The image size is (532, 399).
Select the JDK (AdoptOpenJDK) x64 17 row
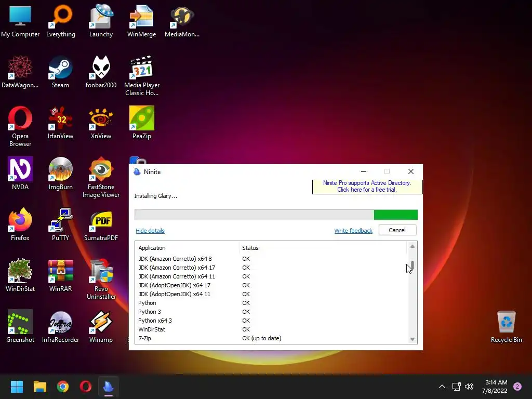271,285
